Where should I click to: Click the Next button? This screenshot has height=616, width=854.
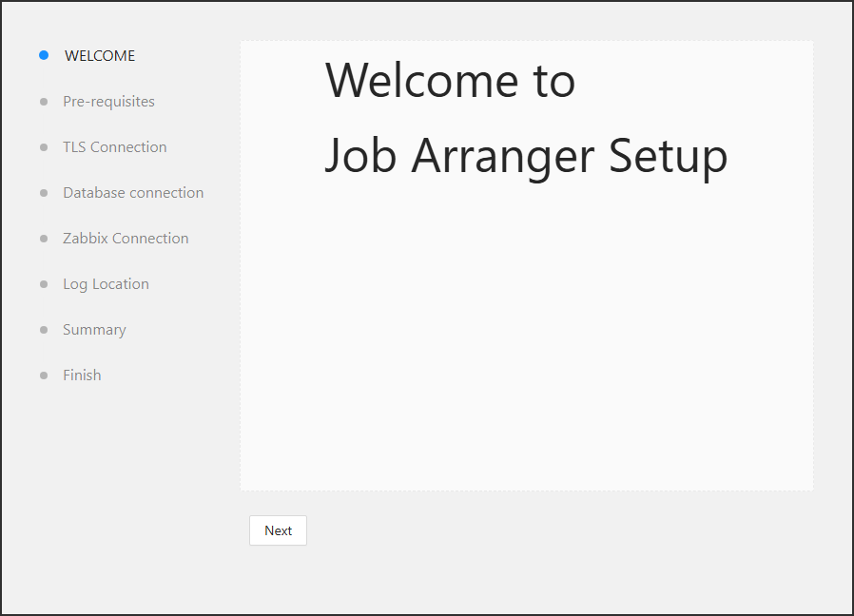[279, 530]
